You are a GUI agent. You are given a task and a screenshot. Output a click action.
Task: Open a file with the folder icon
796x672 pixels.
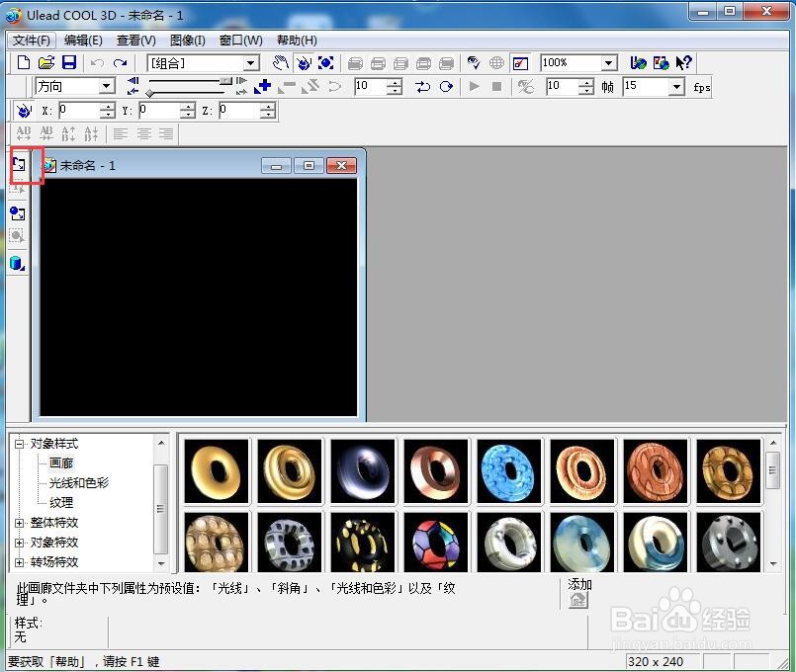pos(46,63)
